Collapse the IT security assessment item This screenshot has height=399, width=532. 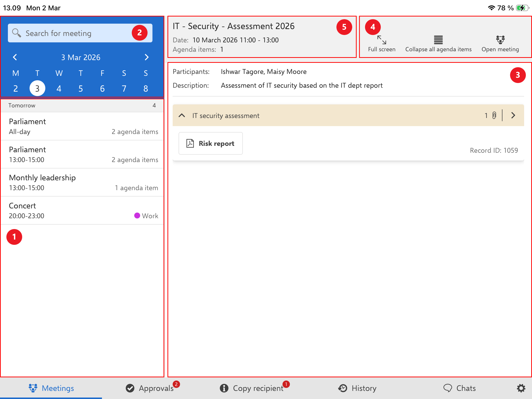[182, 115]
